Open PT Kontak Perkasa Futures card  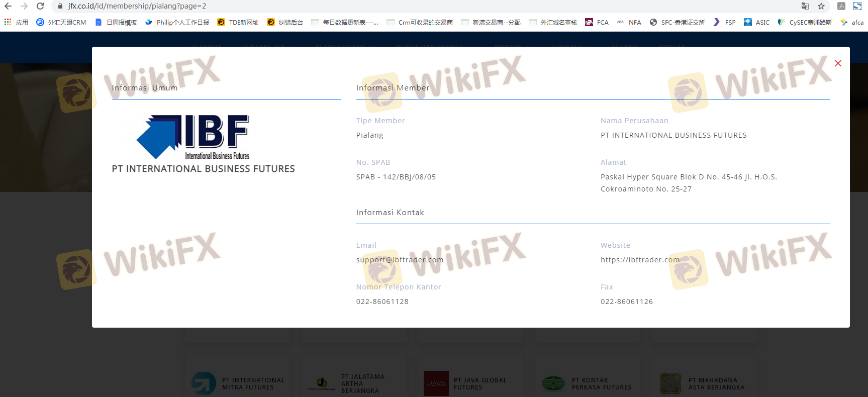(x=588, y=384)
